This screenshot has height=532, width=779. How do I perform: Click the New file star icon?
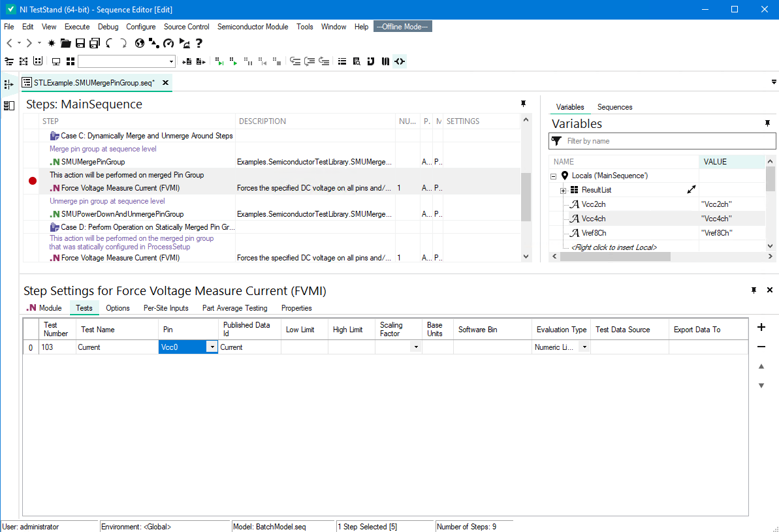[52, 43]
